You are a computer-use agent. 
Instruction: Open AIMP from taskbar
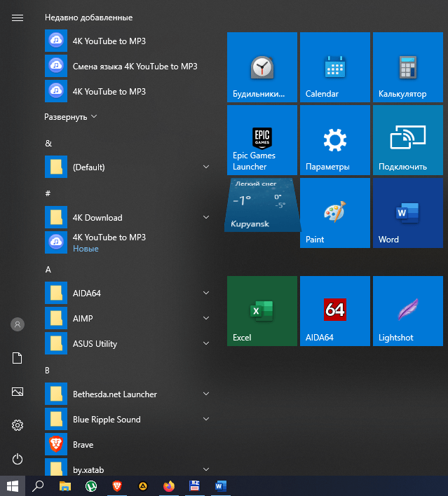coord(143,486)
